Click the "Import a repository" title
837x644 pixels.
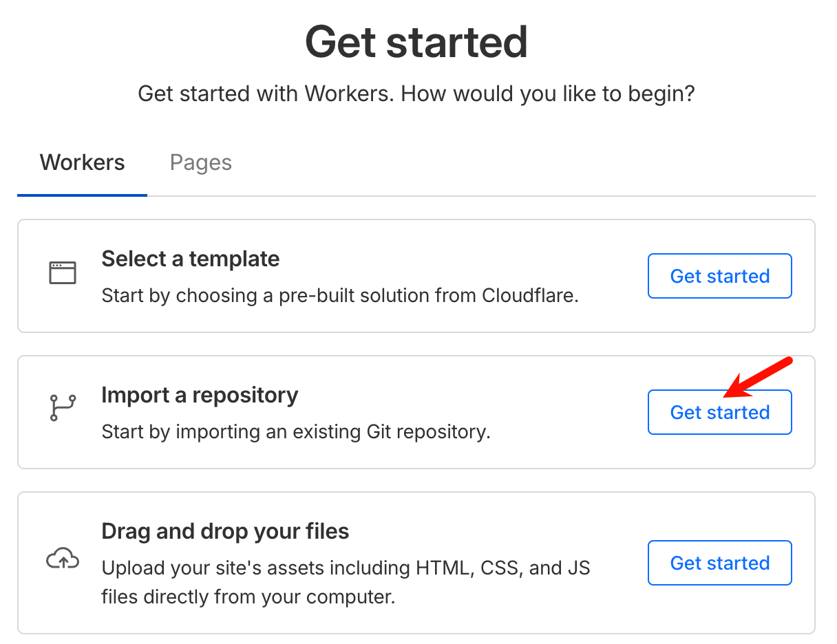point(200,395)
